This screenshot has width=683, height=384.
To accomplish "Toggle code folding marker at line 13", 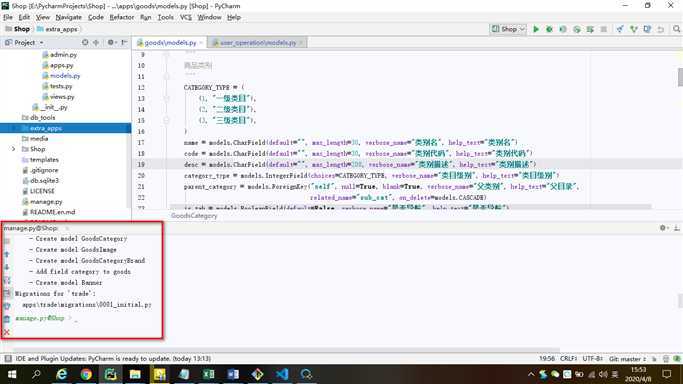I will tap(166, 98).
